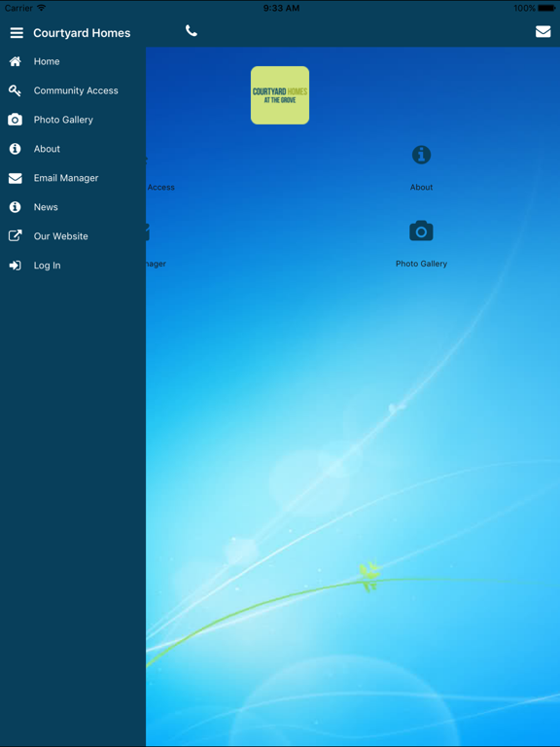
Task: Click the Community Access key icon
Action: pos(16,90)
